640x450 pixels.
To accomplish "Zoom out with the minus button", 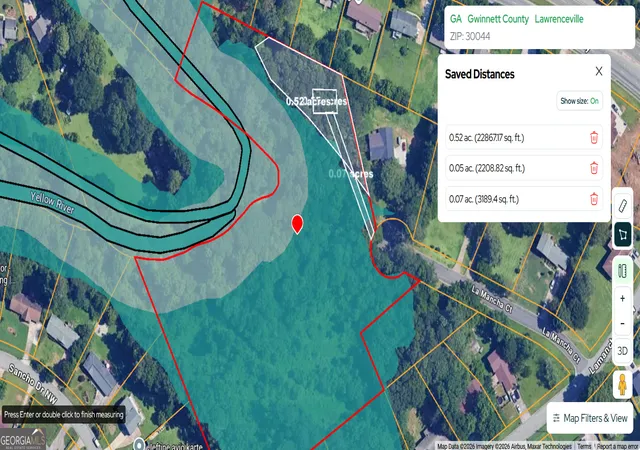I will [x=622, y=323].
